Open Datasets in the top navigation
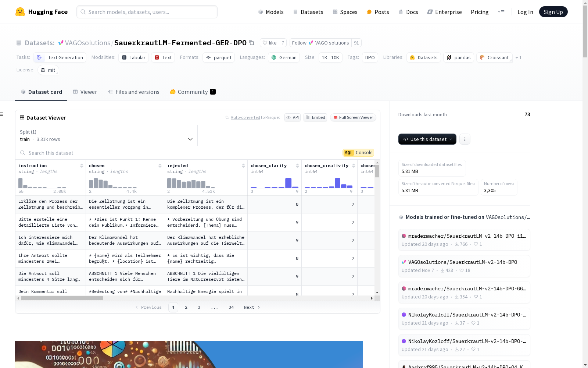Viewport: 588px width, 368px height. 308,12
